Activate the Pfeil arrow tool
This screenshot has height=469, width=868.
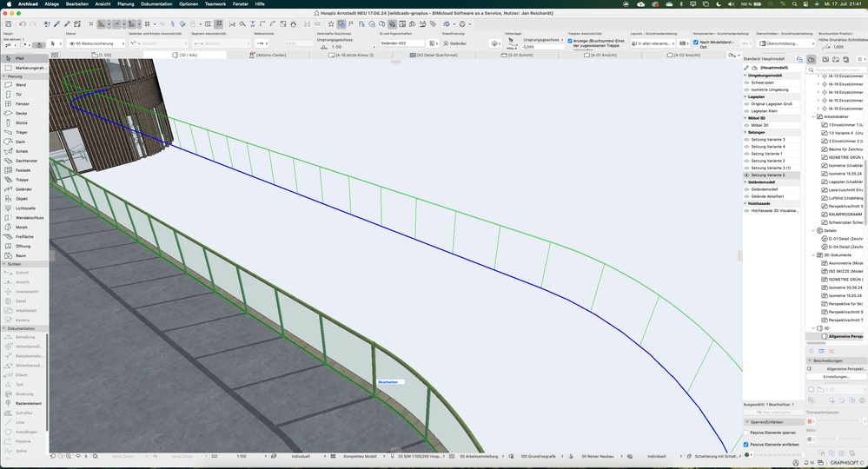coord(20,58)
